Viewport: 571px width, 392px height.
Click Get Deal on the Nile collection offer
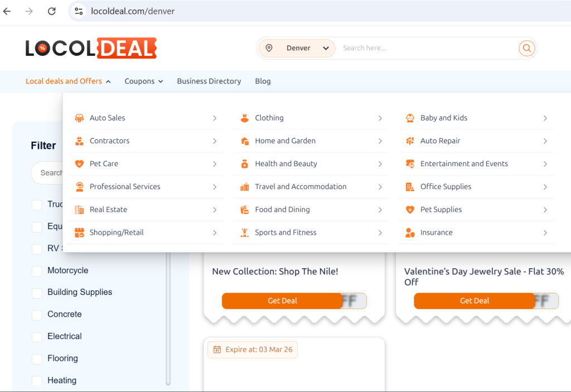[282, 301]
